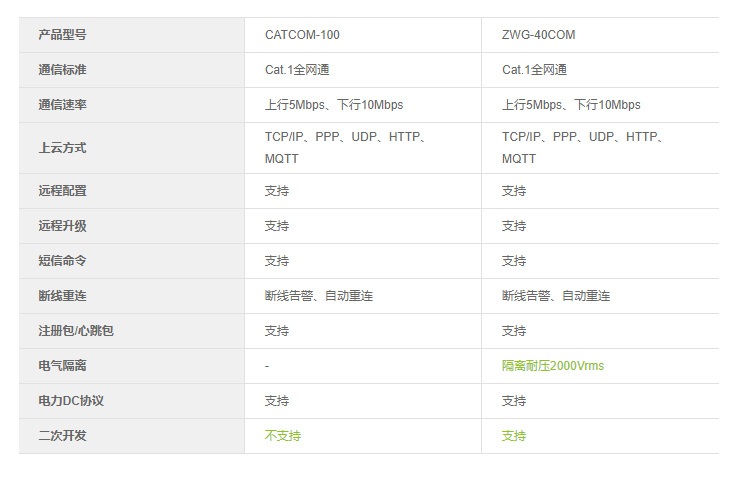This screenshot has height=477, width=742.
Task: Click the 断线重连 row header
Action: tap(62, 296)
